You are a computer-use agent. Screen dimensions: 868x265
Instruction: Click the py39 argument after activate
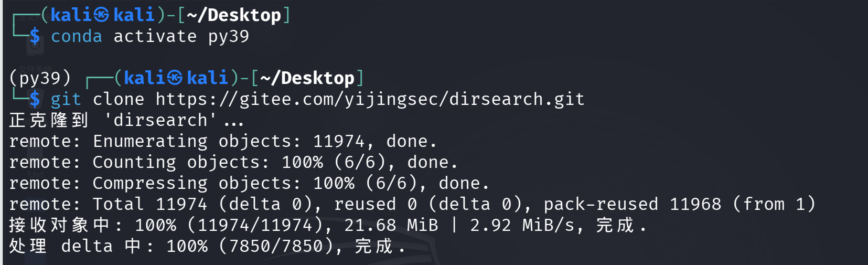pyautogui.click(x=229, y=37)
